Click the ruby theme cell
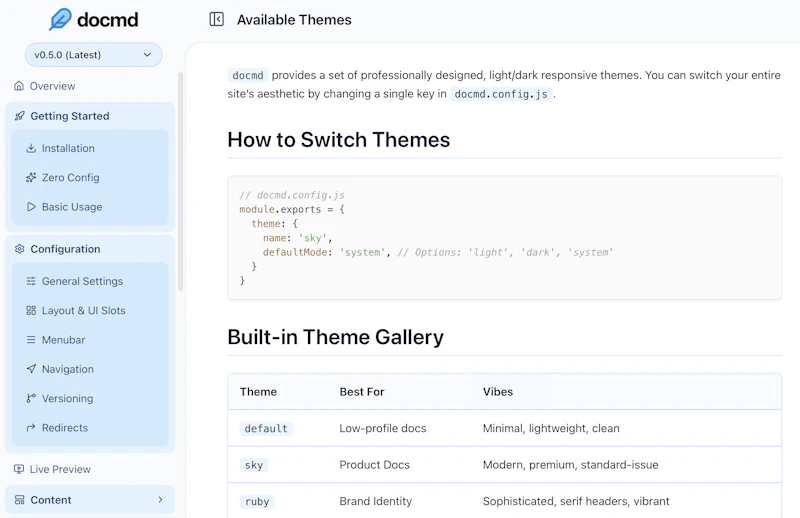800x518 pixels. [257, 501]
